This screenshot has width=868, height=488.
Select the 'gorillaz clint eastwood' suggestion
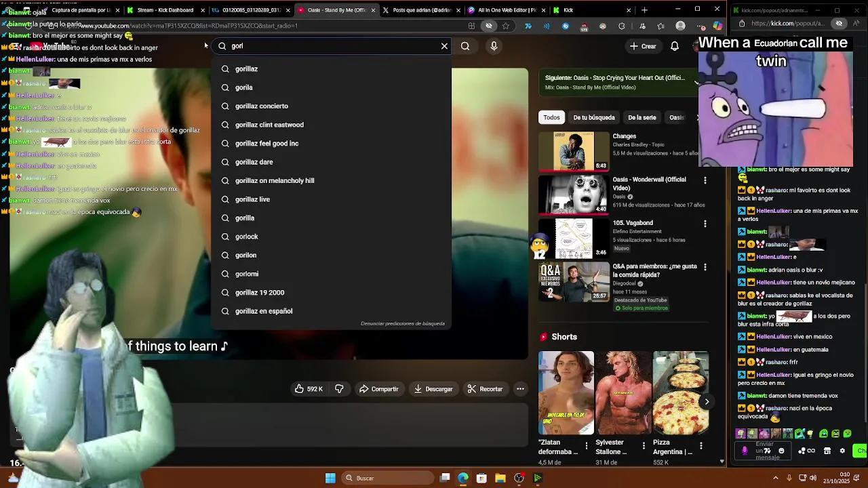(332, 125)
